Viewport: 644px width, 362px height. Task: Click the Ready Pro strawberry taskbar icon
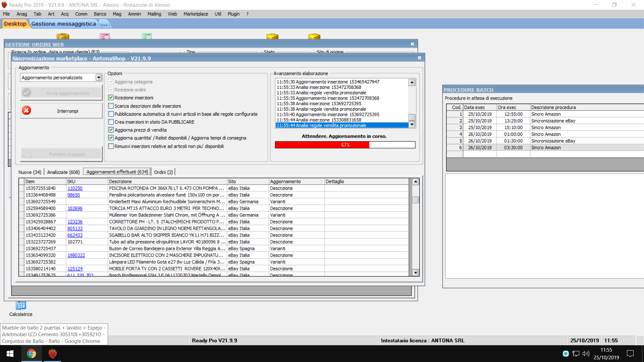coord(53,354)
